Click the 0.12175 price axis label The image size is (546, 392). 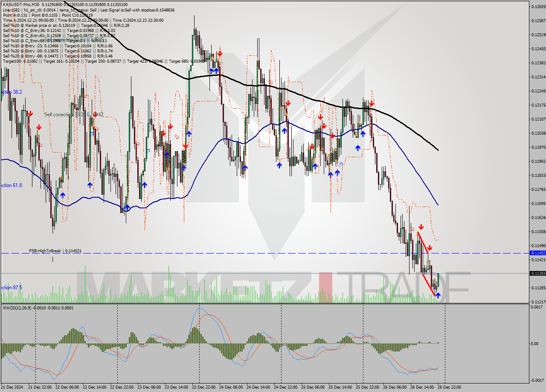538,105
